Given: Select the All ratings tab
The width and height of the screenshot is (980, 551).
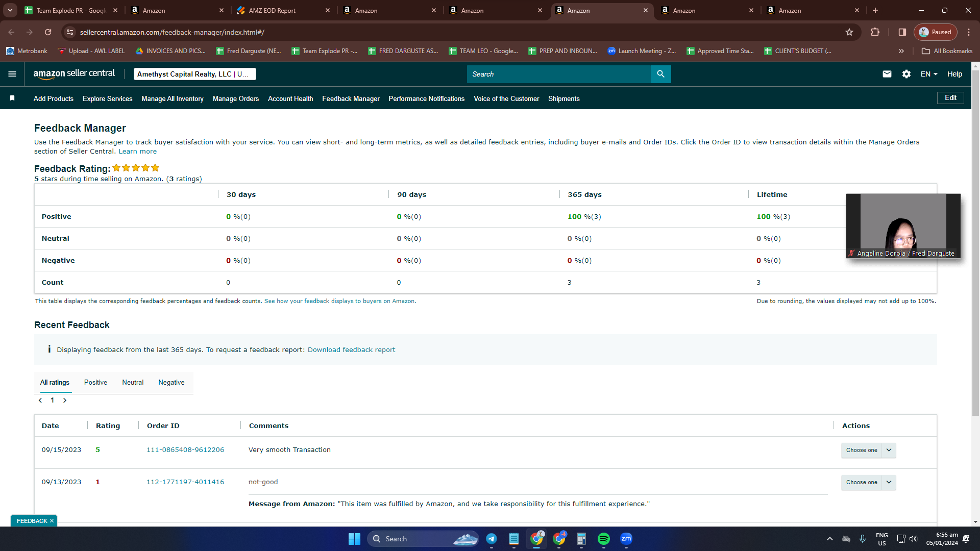Looking at the screenshot, I should click(55, 383).
